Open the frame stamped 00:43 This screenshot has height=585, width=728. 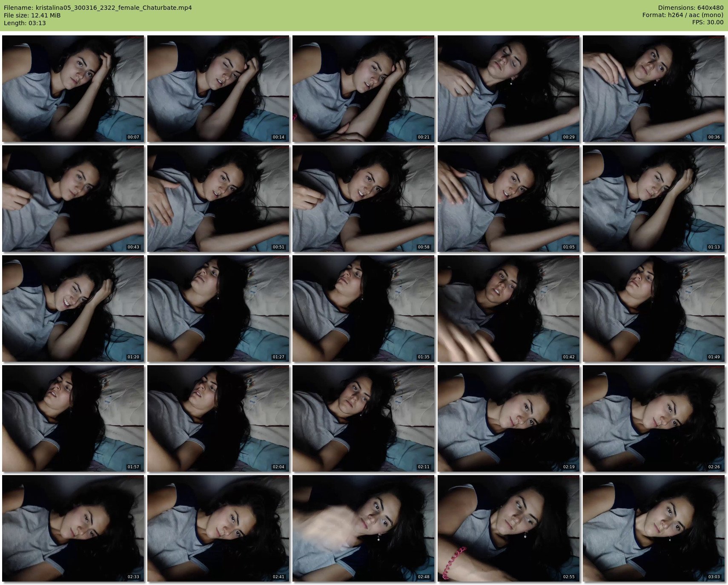(73, 198)
